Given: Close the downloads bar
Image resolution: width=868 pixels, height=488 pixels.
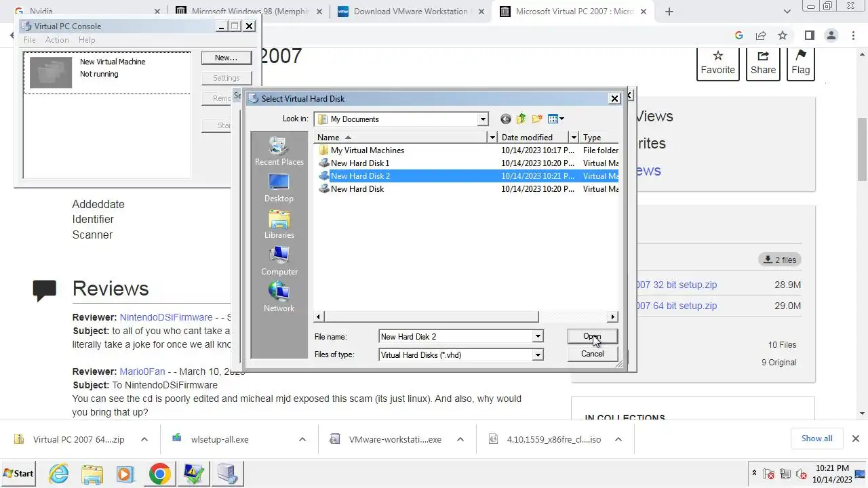Looking at the screenshot, I should [x=855, y=439].
